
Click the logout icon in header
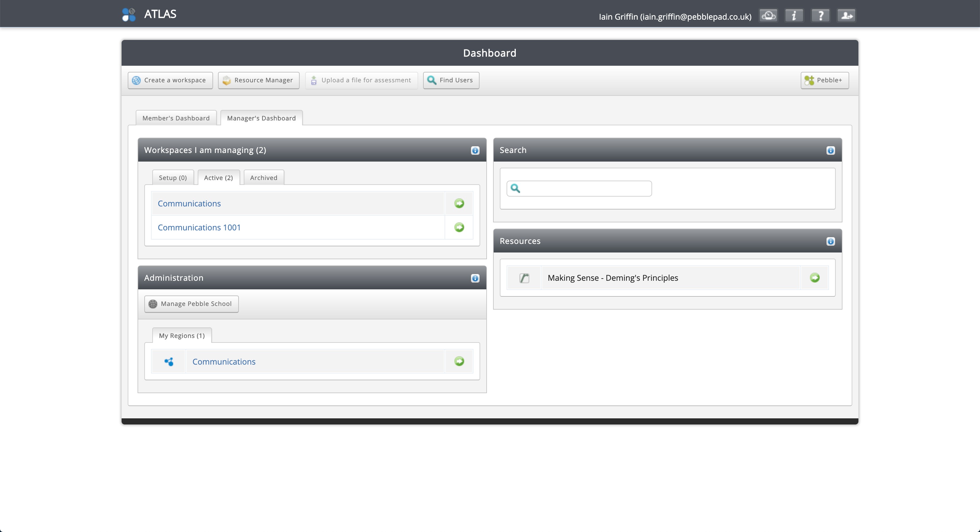point(846,16)
